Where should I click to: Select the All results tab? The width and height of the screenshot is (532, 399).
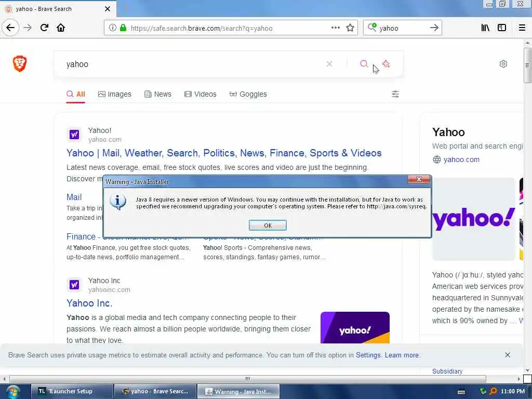pos(76,94)
